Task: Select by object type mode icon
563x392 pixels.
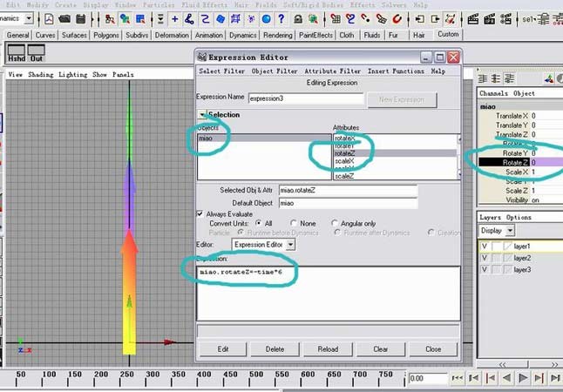Action: (125, 18)
